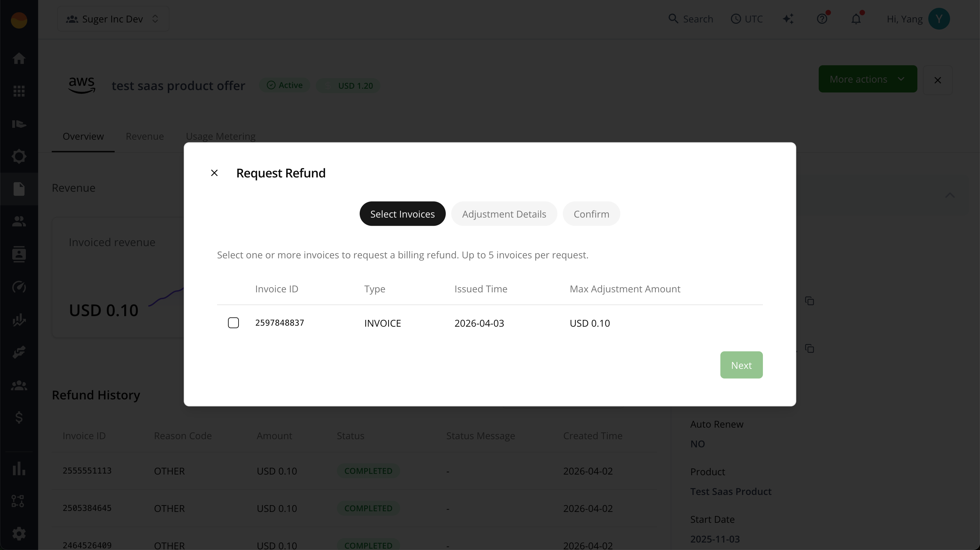Select the document icon in the sidebar
The image size is (980, 550).
pyautogui.click(x=19, y=189)
